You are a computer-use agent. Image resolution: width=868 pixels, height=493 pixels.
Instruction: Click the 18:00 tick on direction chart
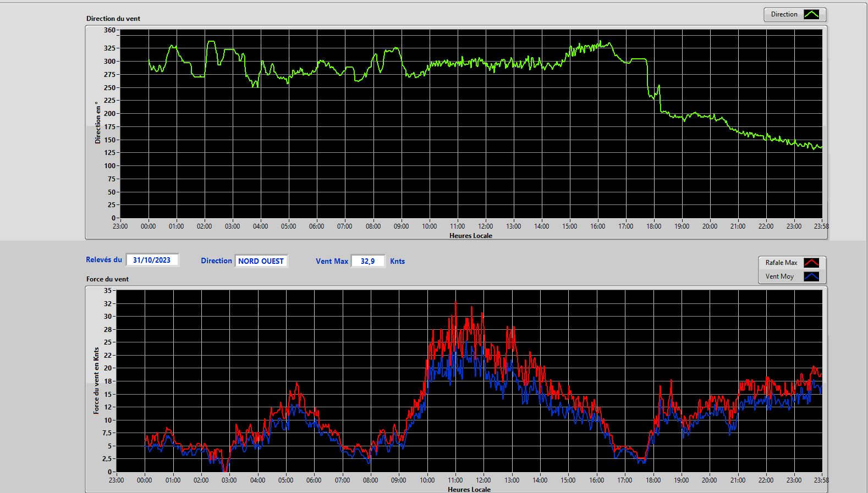point(653,226)
